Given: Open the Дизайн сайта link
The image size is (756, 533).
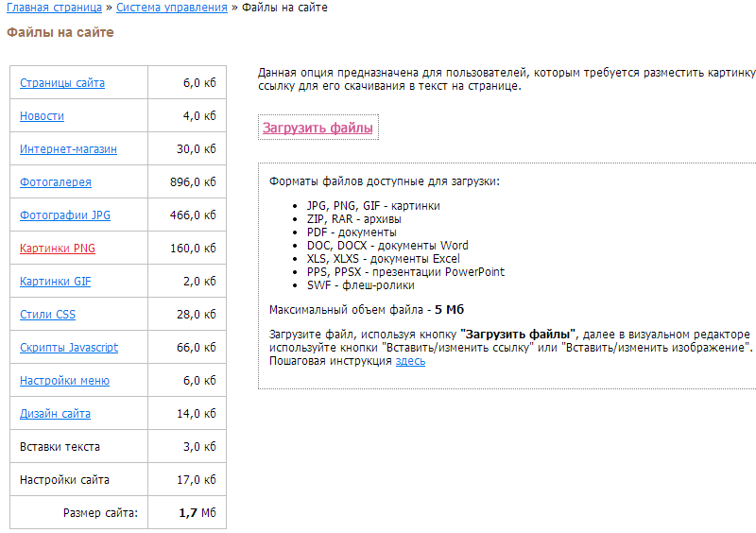Looking at the screenshot, I should click(x=55, y=414).
